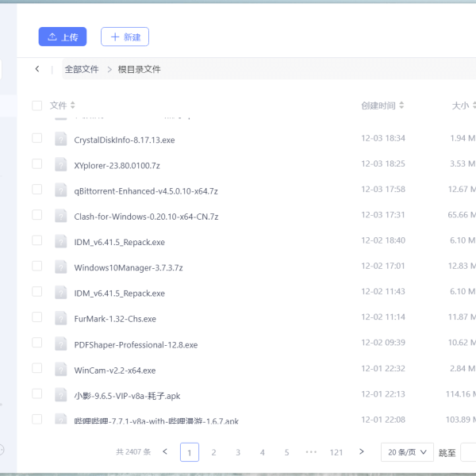Check the XYplorer-23.80.0100.7z checkbox
The width and height of the screenshot is (476, 476).
(x=37, y=163)
